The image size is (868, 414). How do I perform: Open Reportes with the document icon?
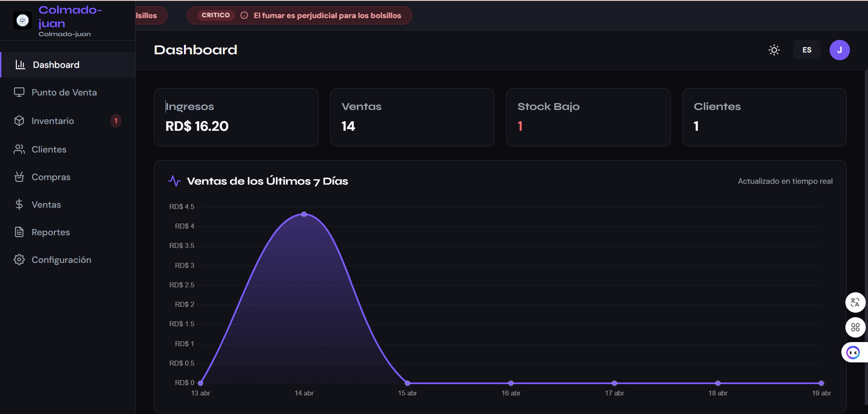pos(19,232)
